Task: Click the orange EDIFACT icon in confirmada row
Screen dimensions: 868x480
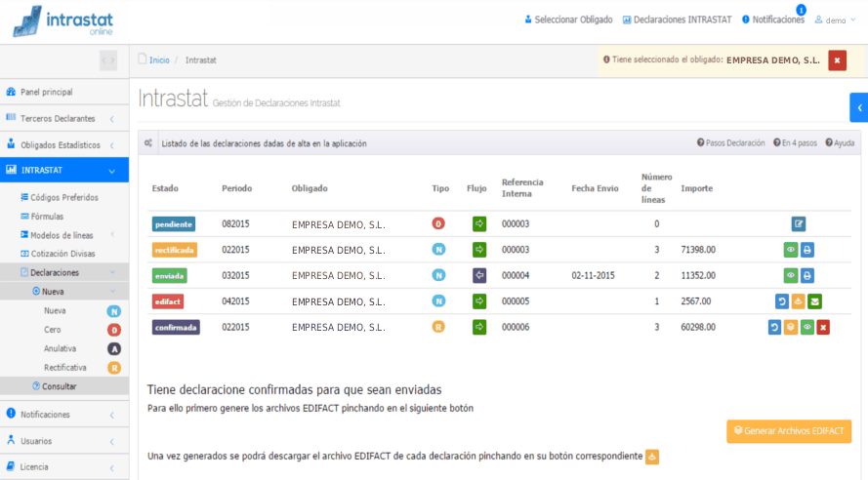Action: coord(791,328)
